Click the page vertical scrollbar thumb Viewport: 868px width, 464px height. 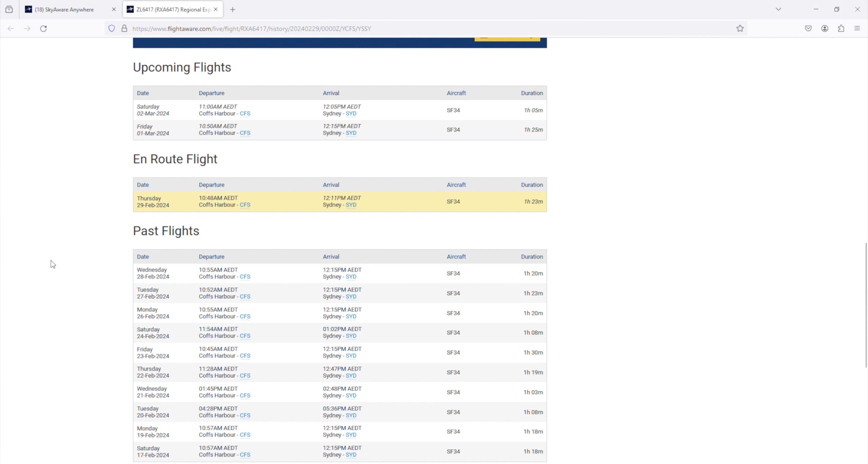tap(866, 305)
